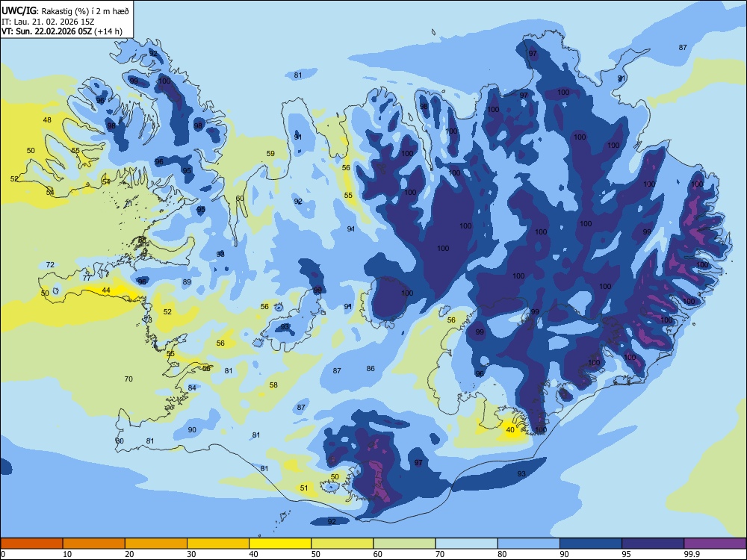The image size is (747, 560).
Task: Pick the indigo 95–99.9 legend swatch
Action: tap(653, 544)
